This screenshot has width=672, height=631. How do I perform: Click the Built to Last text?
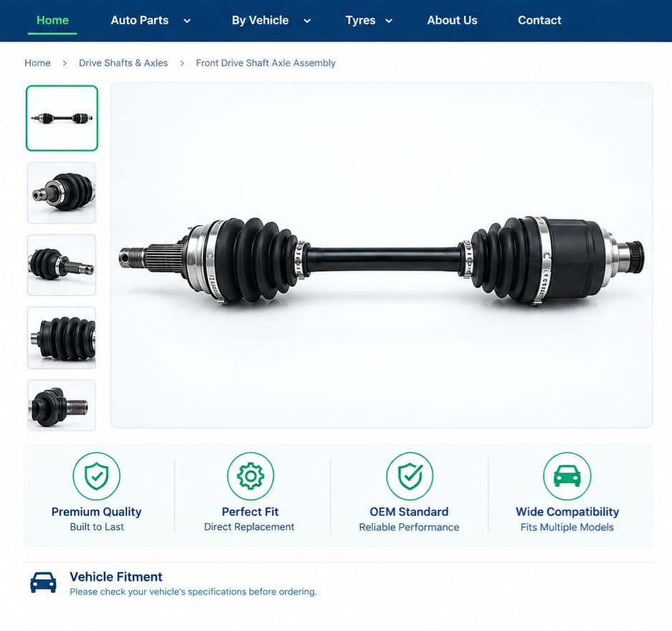(97, 527)
